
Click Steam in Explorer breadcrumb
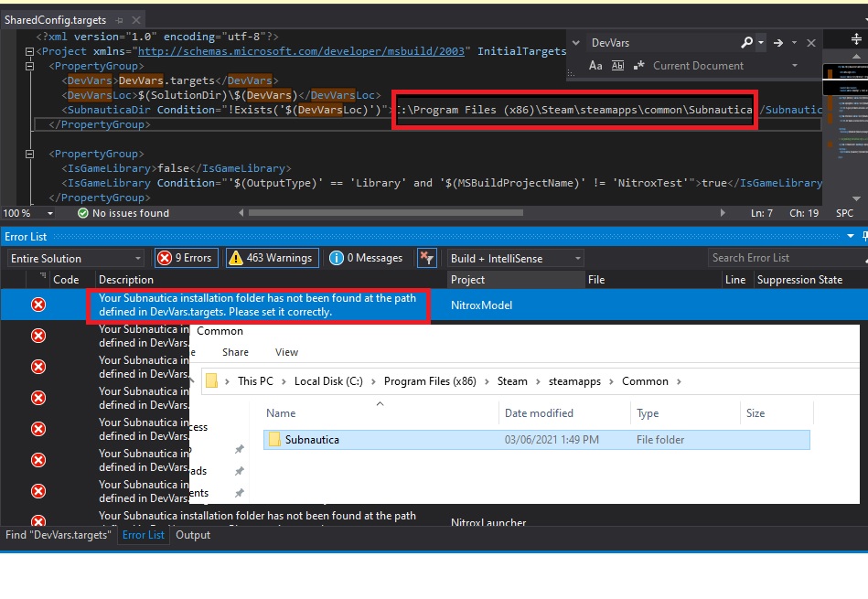(x=512, y=380)
